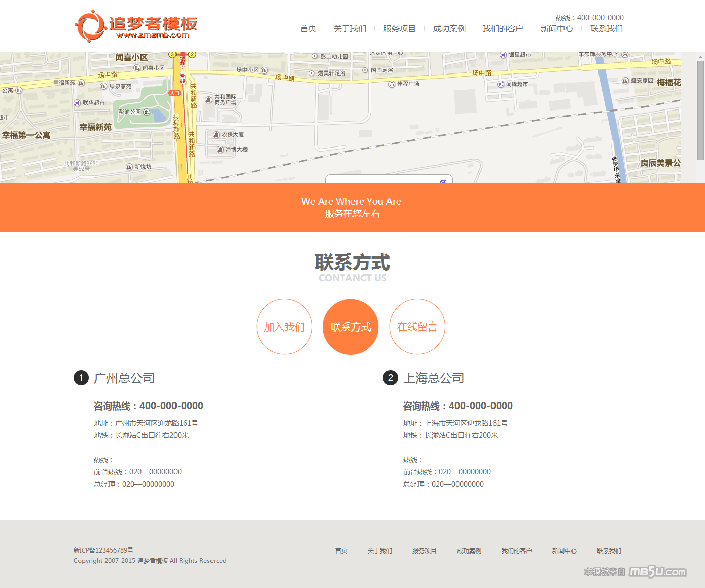The width and height of the screenshot is (705, 588).
Task: Close the map info popup
Action: click(443, 181)
